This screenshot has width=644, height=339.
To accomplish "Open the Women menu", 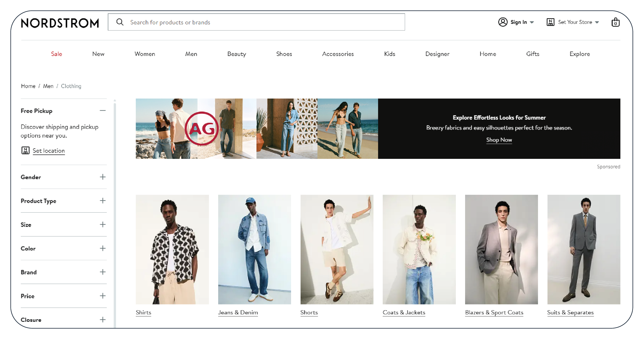I will pyautogui.click(x=145, y=54).
